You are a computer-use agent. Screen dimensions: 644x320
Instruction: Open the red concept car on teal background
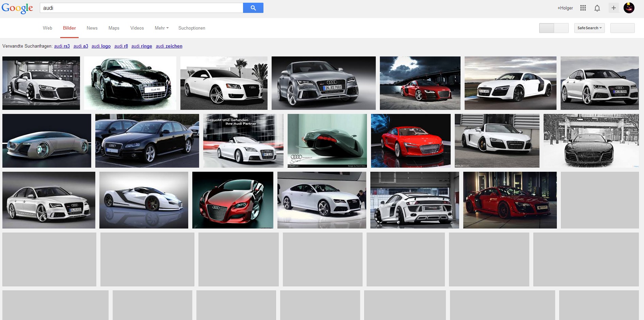click(233, 200)
